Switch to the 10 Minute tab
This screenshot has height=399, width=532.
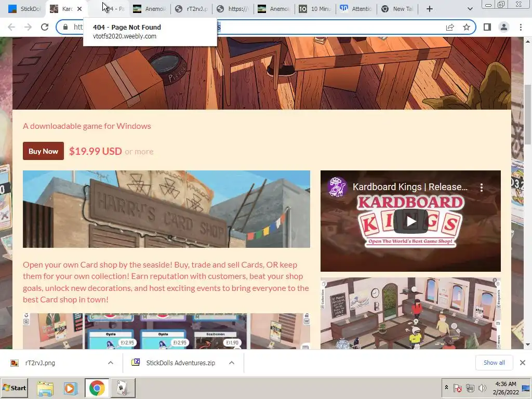pyautogui.click(x=315, y=9)
